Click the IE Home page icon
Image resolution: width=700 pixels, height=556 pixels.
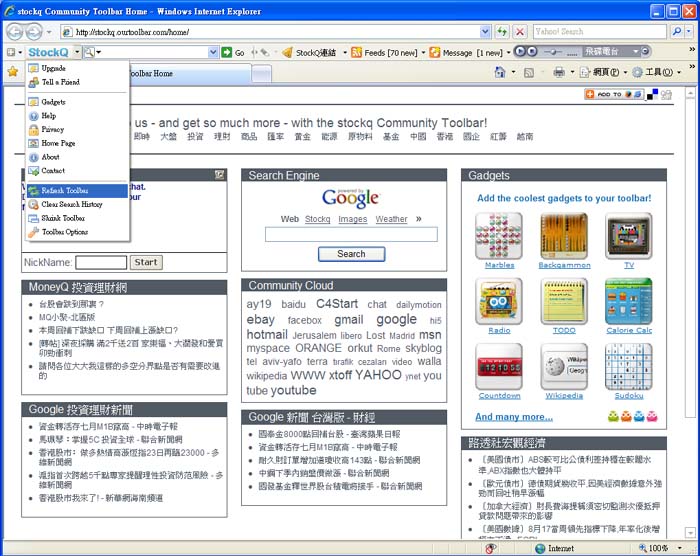[500, 71]
